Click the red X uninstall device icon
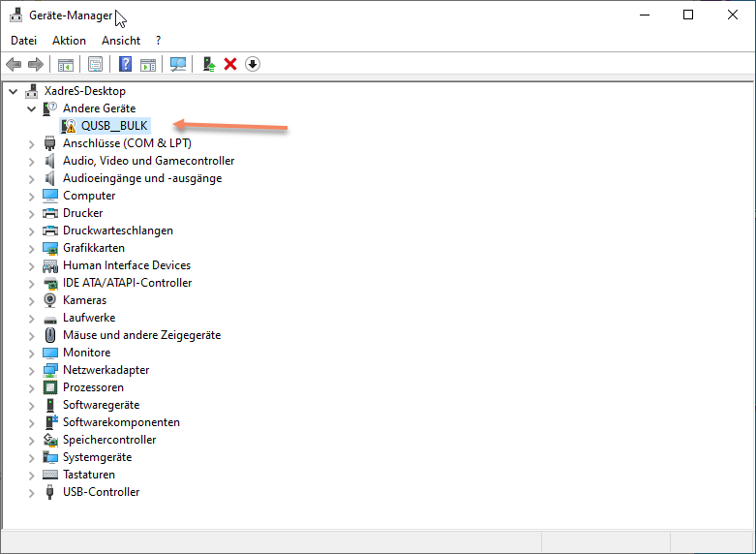The image size is (756, 554). click(x=230, y=64)
